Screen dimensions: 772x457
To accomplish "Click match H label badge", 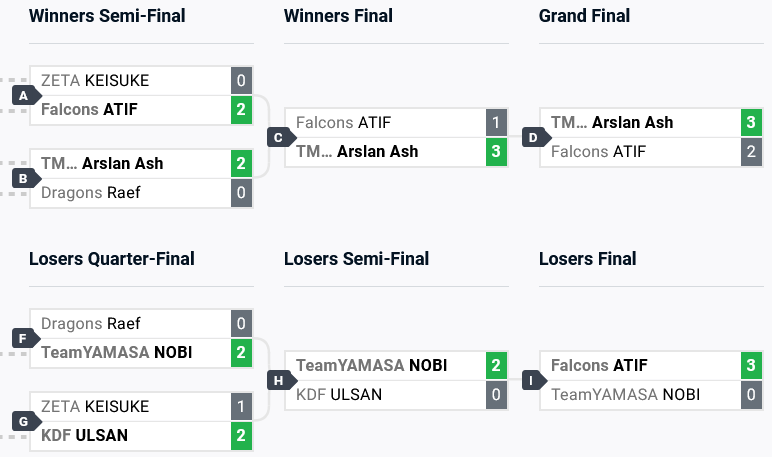I will [x=278, y=380].
